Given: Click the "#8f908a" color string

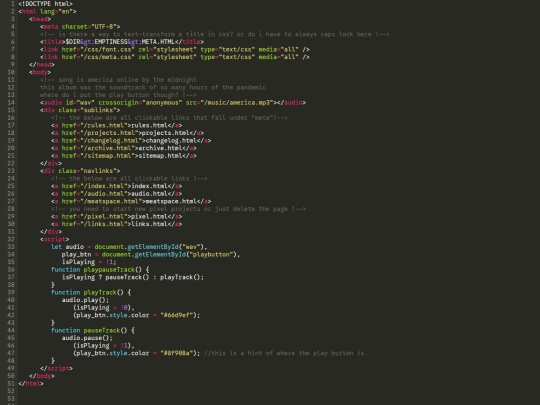Looking at the screenshot, I should pyautogui.click(x=176, y=352).
